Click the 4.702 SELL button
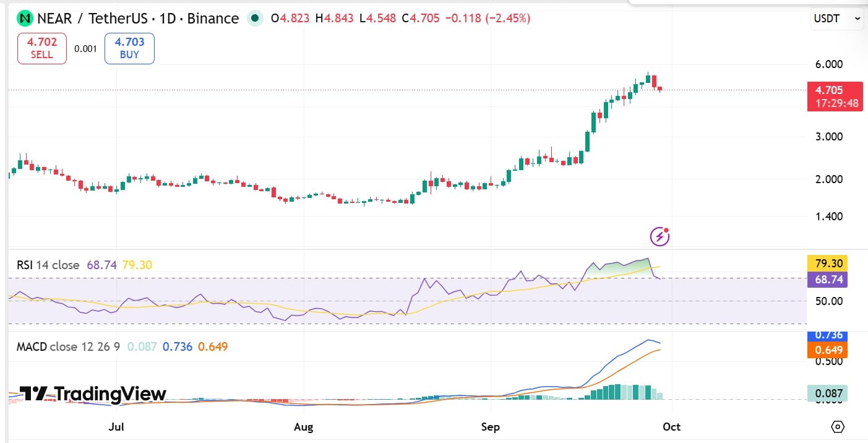Screen dimensions: 868x443 [42, 48]
